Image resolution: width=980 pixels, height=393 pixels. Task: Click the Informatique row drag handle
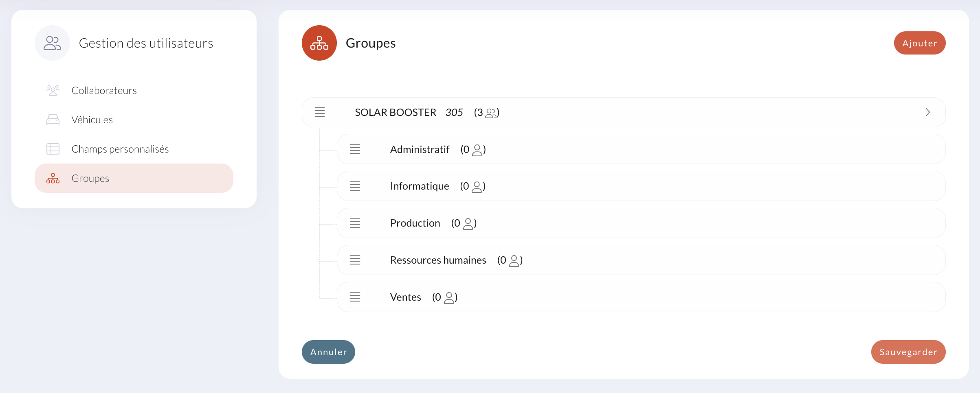pyautogui.click(x=355, y=186)
